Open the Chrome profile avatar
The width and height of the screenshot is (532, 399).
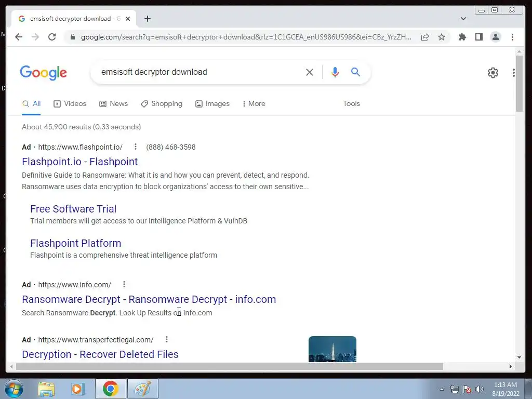[495, 37]
